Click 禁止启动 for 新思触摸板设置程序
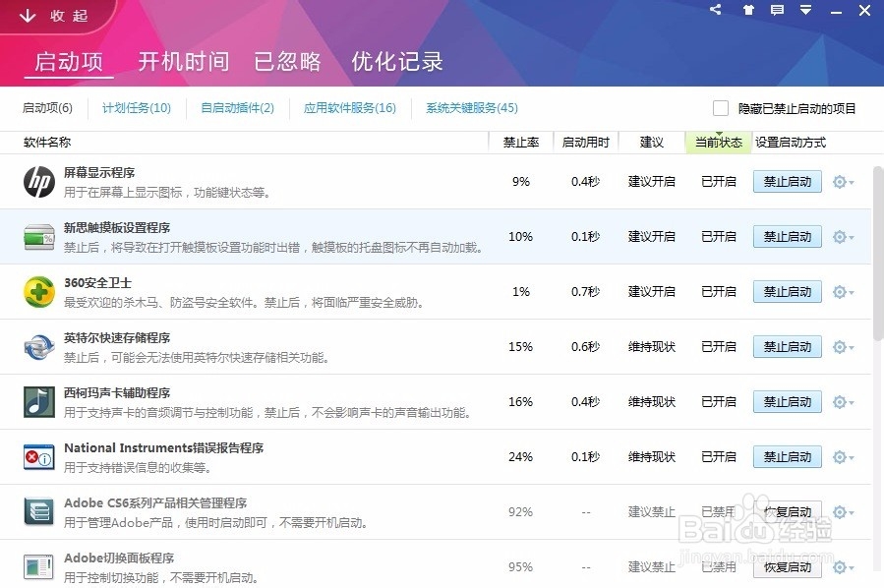This screenshot has width=884, height=588. tap(787, 237)
